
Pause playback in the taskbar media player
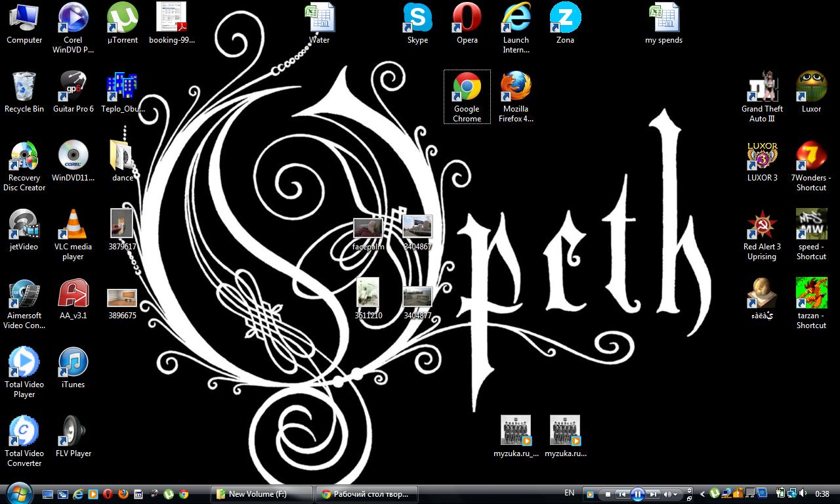(x=637, y=494)
